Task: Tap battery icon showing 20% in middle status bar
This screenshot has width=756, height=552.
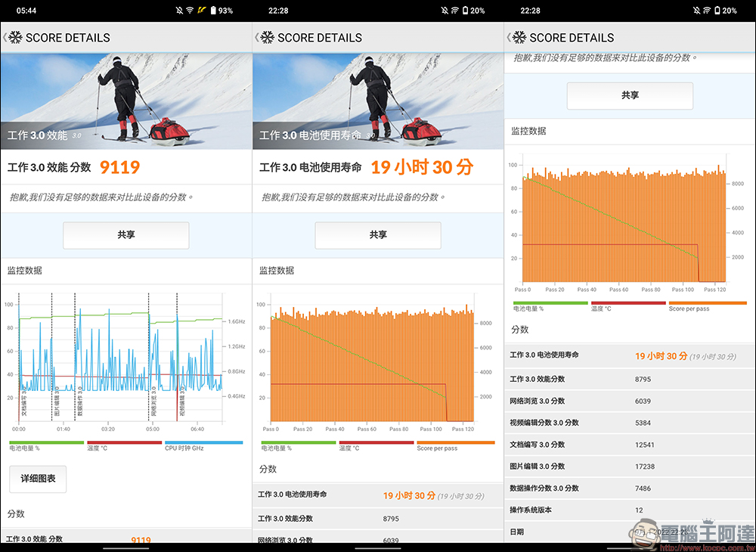Action: pos(466,10)
